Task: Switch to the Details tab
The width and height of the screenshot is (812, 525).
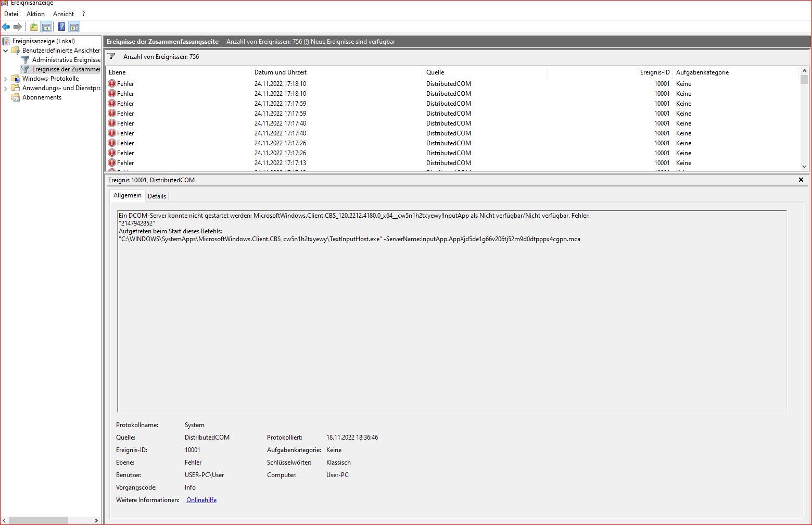Action: click(157, 196)
